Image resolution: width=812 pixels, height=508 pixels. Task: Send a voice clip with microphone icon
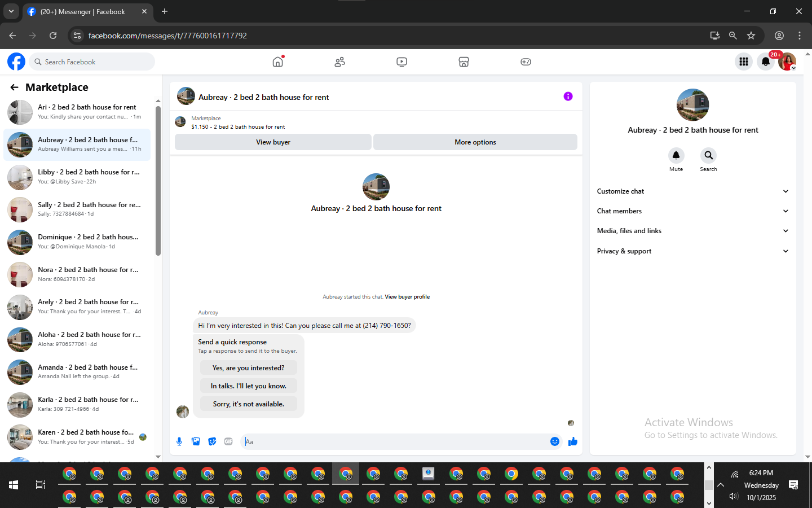click(x=179, y=441)
